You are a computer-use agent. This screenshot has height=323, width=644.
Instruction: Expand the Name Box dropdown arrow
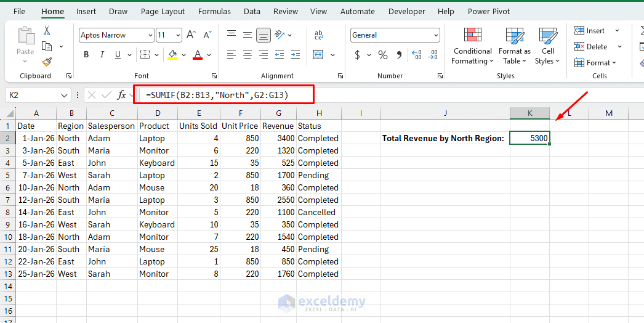(x=64, y=96)
